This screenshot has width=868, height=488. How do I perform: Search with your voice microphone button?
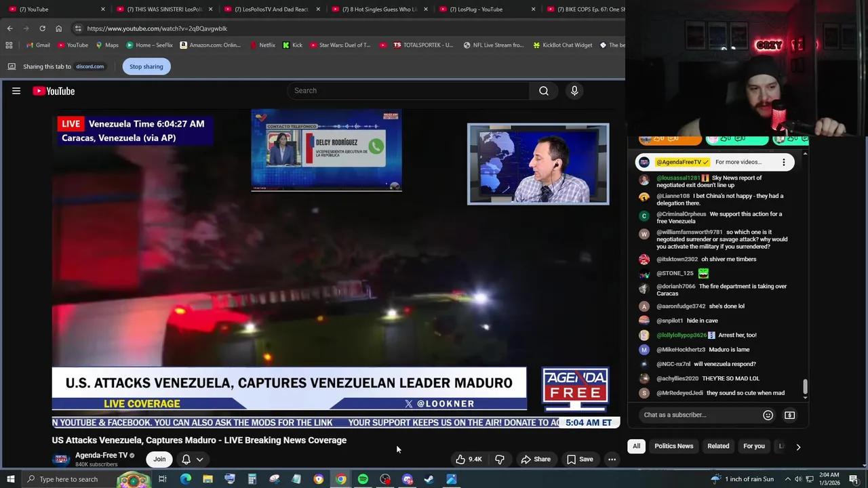tap(574, 91)
